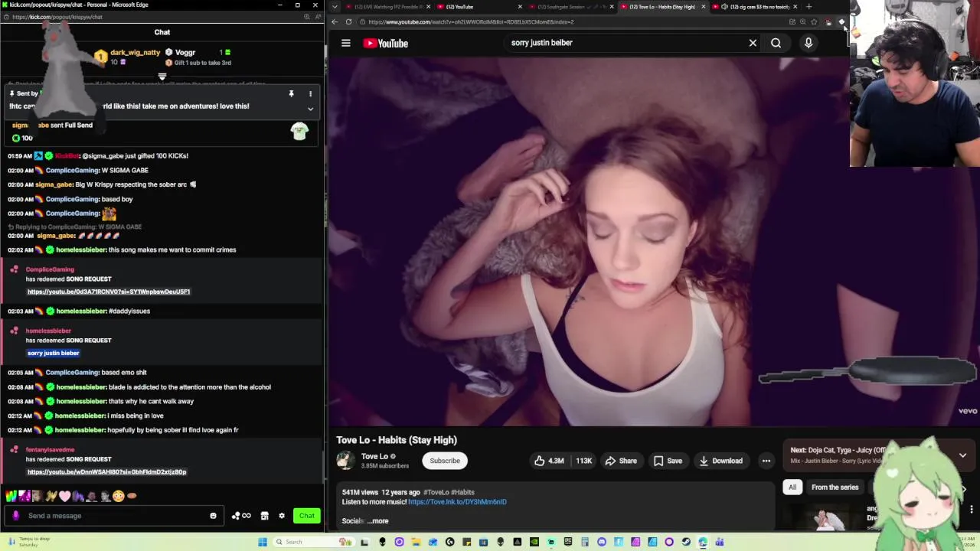Clear the YouTube search text
This screenshot has width=980, height=551.
(753, 43)
